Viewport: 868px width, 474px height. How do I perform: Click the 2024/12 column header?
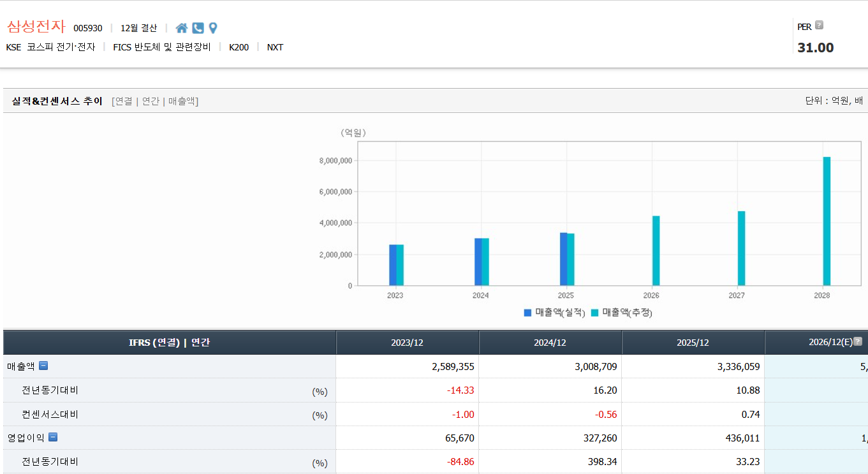click(x=550, y=343)
